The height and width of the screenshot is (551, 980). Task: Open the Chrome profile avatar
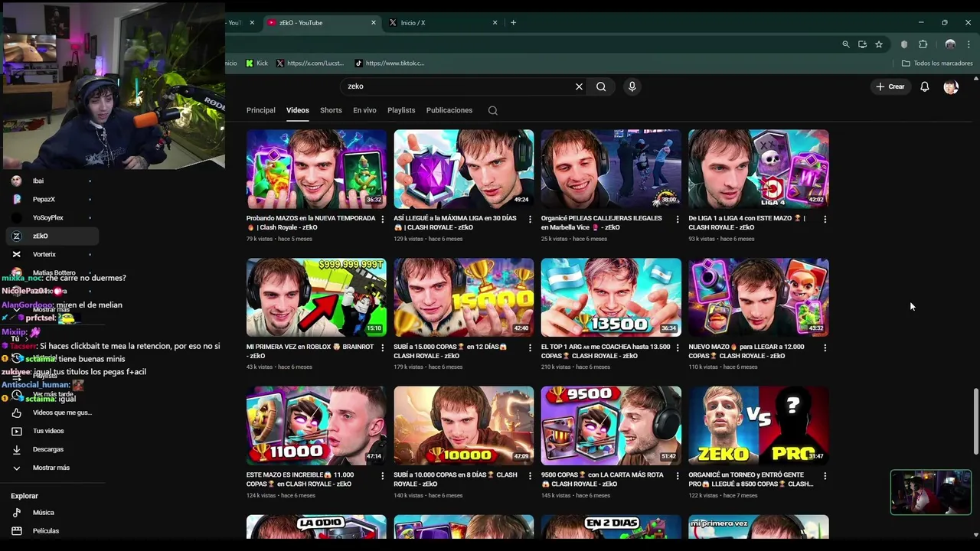pos(950,44)
